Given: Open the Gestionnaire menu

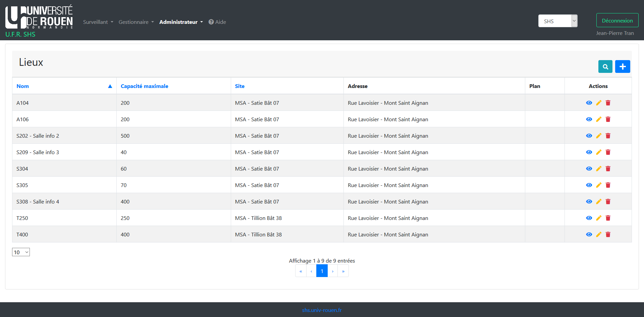Looking at the screenshot, I should pyautogui.click(x=136, y=22).
